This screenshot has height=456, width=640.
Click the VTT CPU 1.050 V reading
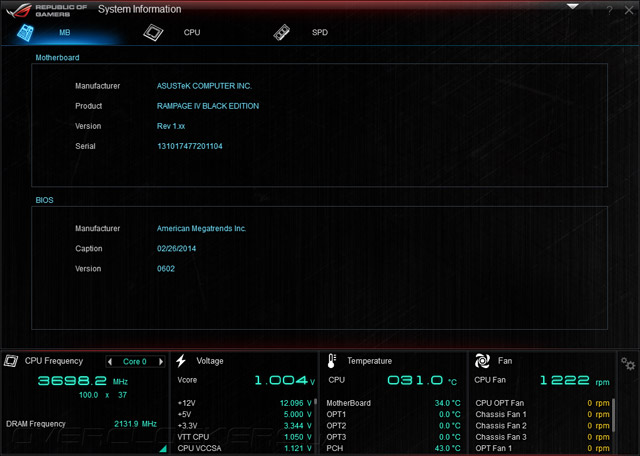tap(297, 437)
